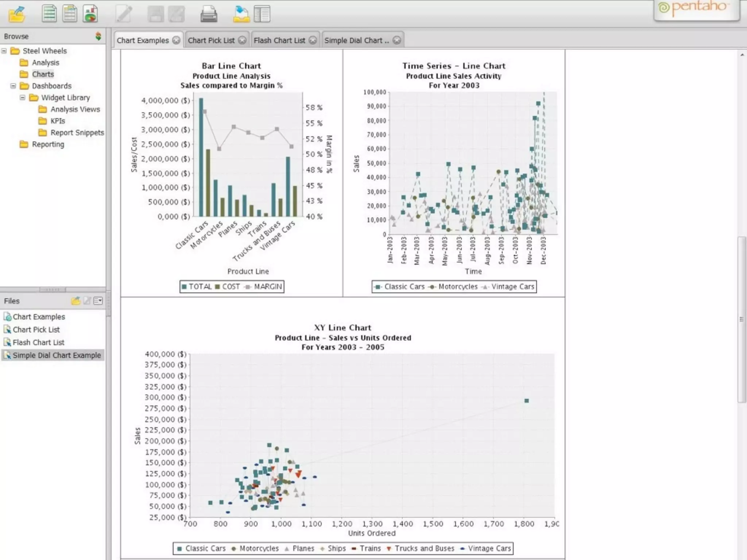Select the Reporting folder in tree
Viewport: 747px width, 560px height.
[x=48, y=144]
